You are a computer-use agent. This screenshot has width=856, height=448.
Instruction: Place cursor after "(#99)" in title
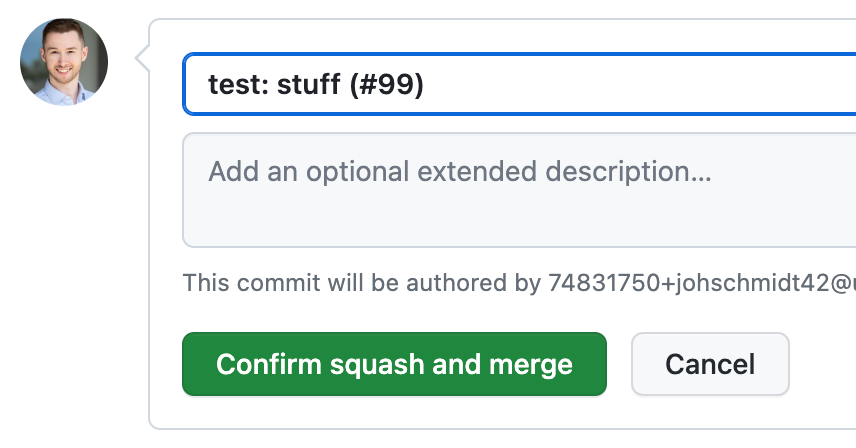[x=427, y=85]
